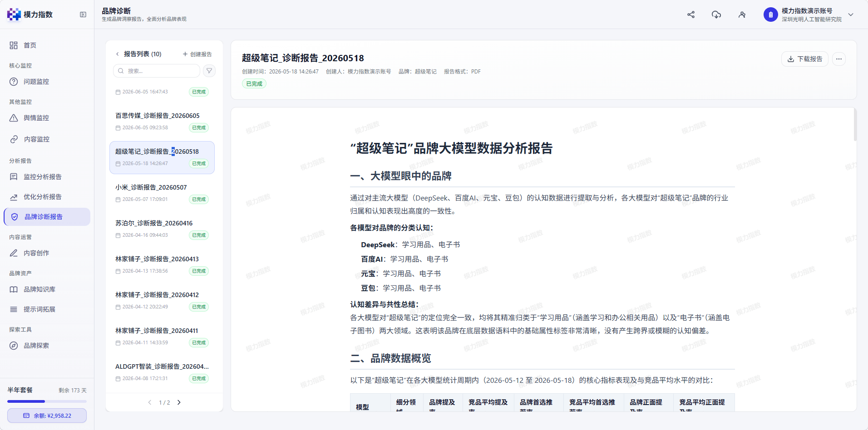868x430 pixels.
Task: Click the 半年套餐 remaining-days progress bar
Action: tap(47, 401)
